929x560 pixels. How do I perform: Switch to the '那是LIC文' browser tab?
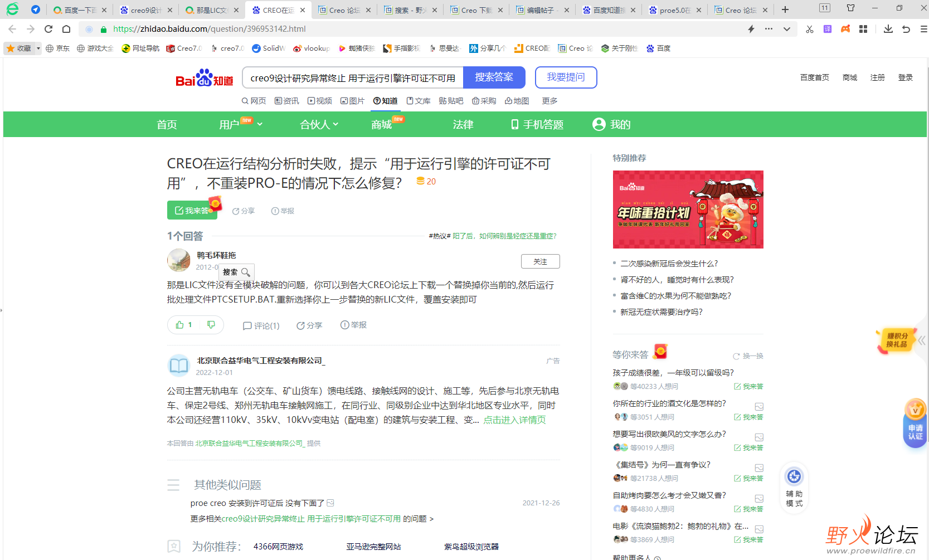211,10
